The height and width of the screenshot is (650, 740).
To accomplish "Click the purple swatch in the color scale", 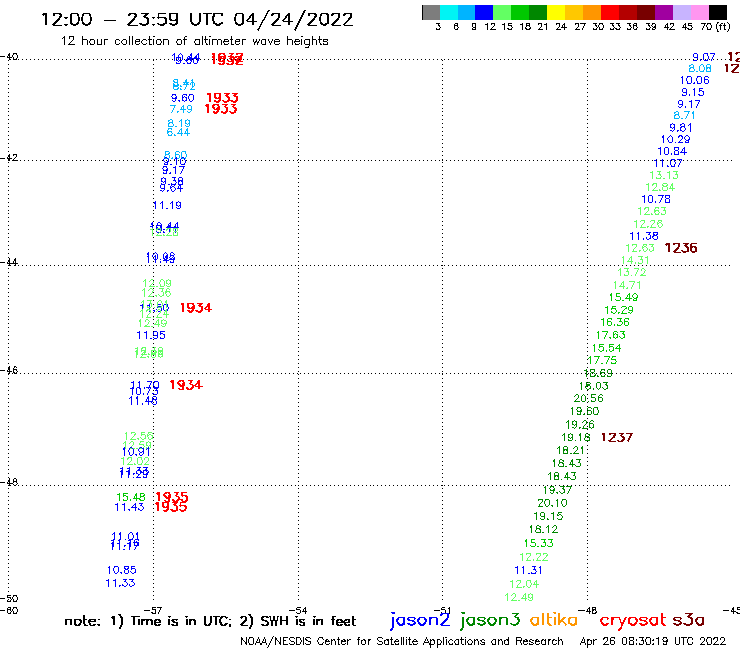I will (664, 12).
